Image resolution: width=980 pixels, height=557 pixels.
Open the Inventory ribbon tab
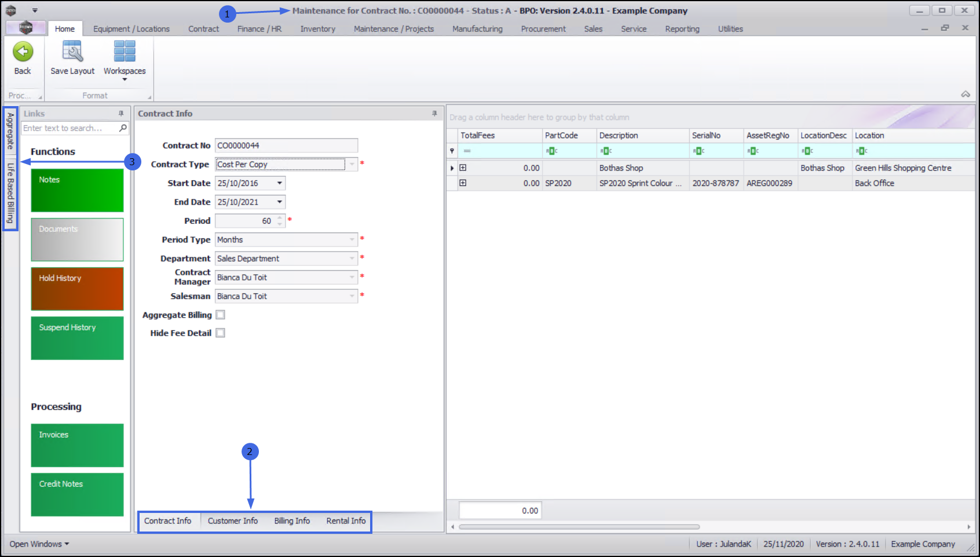317,29
